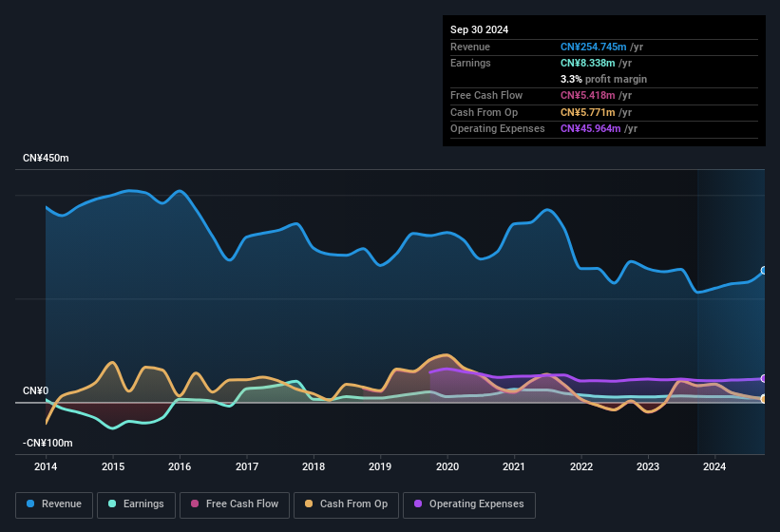Click the 2014 x-axis year label

pyautogui.click(x=46, y=466)
